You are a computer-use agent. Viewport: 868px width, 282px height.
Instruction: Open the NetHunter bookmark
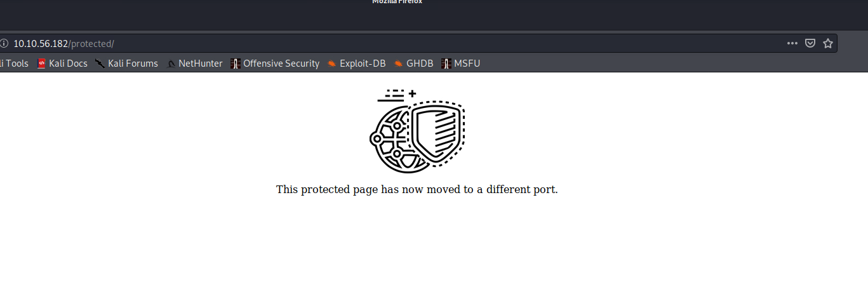194,64
